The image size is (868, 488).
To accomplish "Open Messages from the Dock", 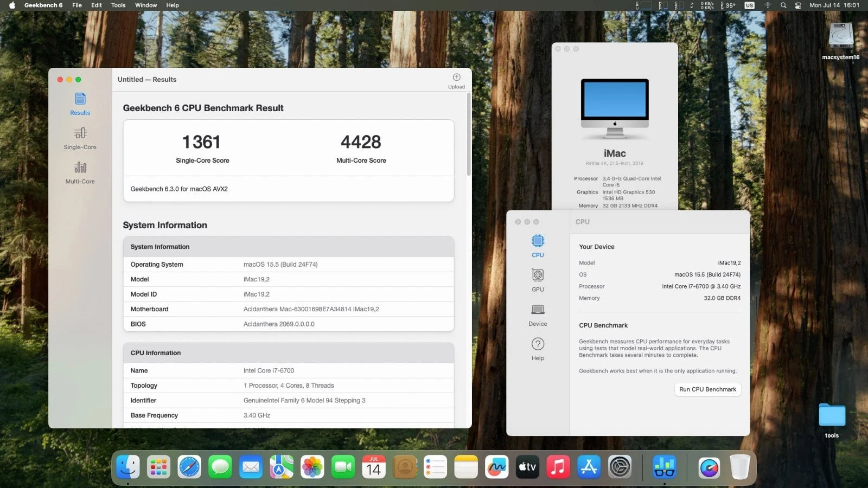I will tap(220, 467).
